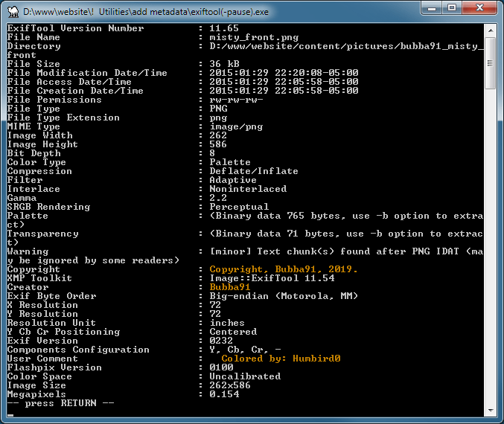This screenshot has height=424, width=504.
Task: Click the ExifTool Version Number label
Action: click(x=75, y=28)
